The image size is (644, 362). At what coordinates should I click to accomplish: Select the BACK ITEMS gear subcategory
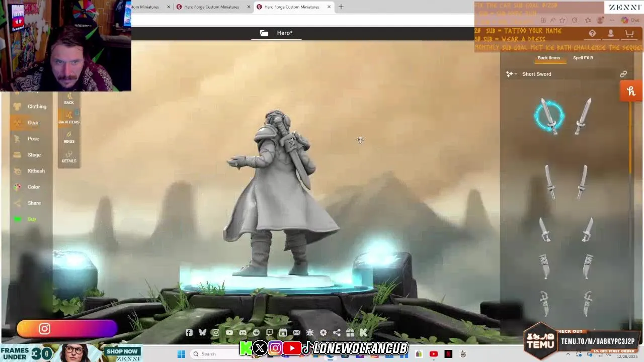(x=69, y=118)
